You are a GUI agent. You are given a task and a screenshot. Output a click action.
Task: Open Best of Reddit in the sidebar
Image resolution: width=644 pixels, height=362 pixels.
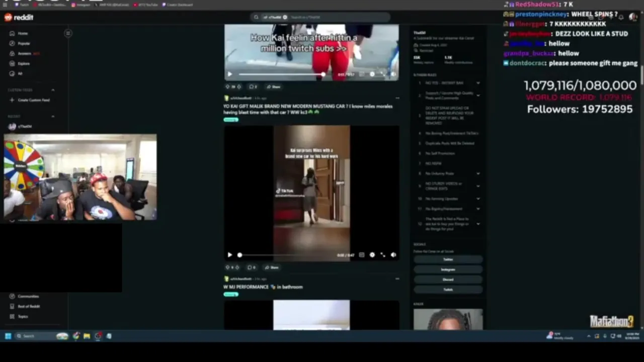pos(25,306)
